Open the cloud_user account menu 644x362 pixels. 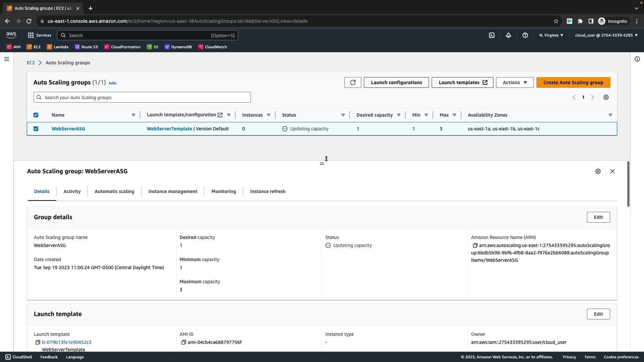(606, 35)
